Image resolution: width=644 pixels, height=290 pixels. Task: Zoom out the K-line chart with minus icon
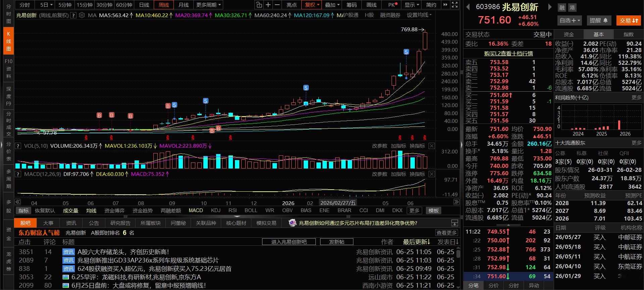(277, 5)
